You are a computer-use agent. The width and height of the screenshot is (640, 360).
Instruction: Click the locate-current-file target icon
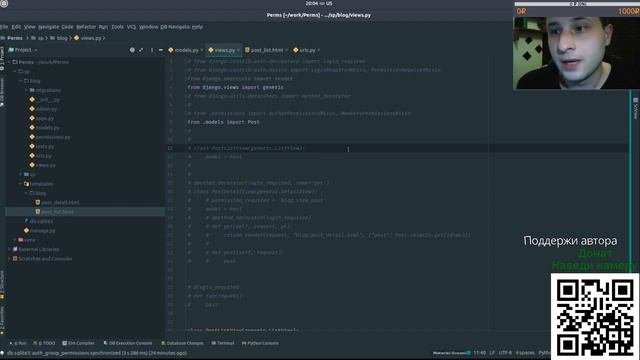[132, 50]
